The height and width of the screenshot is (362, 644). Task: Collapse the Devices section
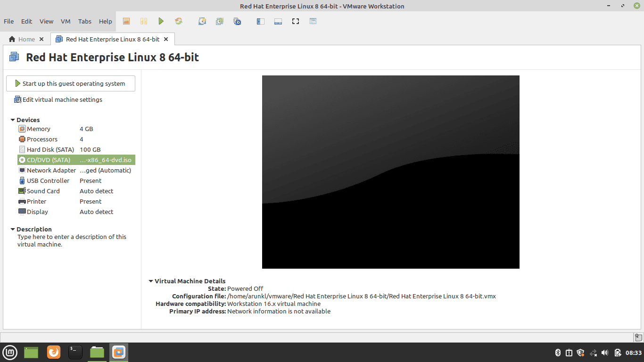13,120
